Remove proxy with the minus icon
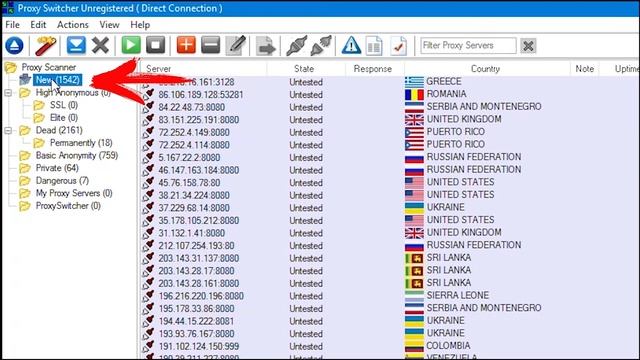 tap(211, 45)
